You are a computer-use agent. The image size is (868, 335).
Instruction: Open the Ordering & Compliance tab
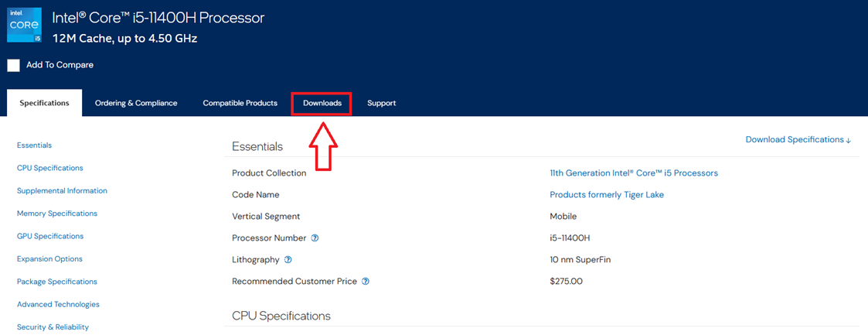click(x=136, y=103)
